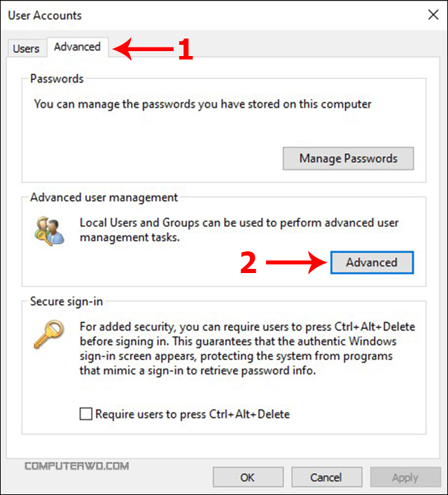Click the red number 2 annotation
The image size is (448, 495).
[249, 263]
